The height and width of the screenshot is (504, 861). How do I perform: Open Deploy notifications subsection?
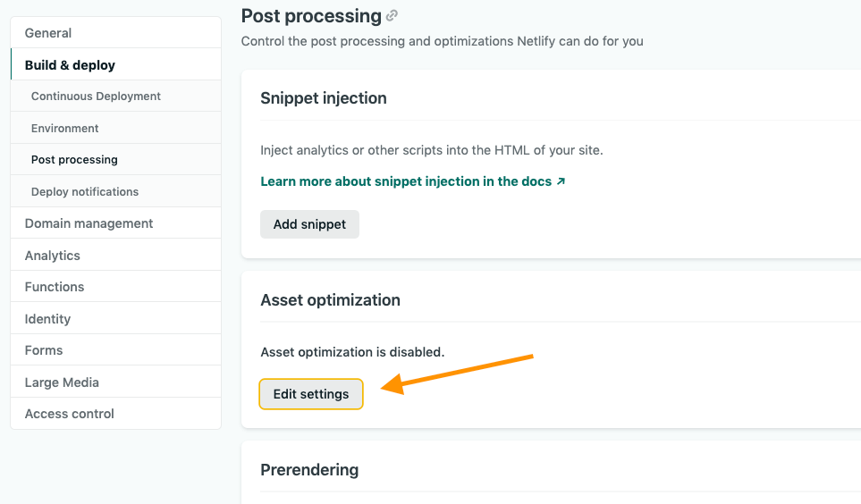[x=85, y=192]
